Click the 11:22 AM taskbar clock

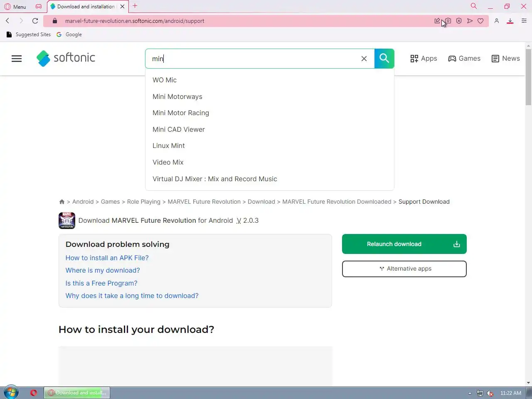[511, 393]
